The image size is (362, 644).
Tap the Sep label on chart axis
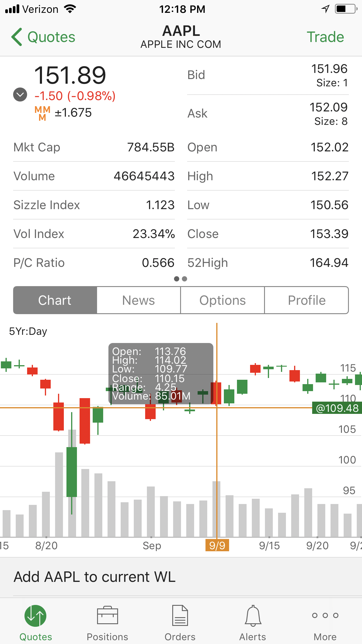tap(152, 545)
